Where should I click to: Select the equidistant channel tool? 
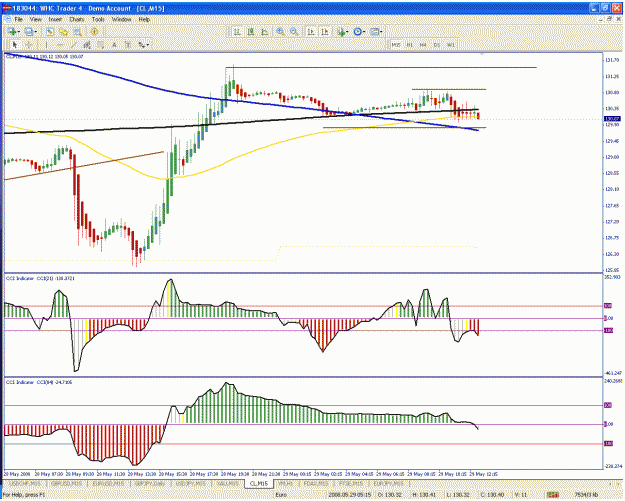click(x=87, y=45)
